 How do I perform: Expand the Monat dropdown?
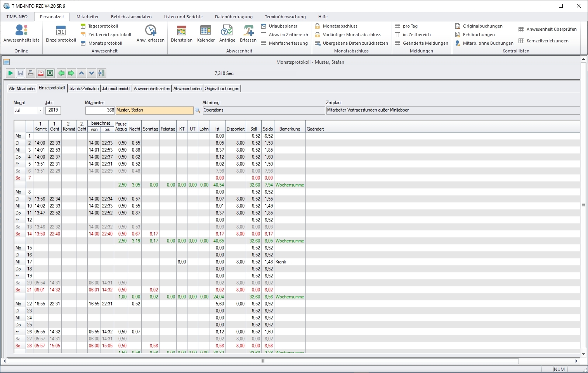point(40,110)
